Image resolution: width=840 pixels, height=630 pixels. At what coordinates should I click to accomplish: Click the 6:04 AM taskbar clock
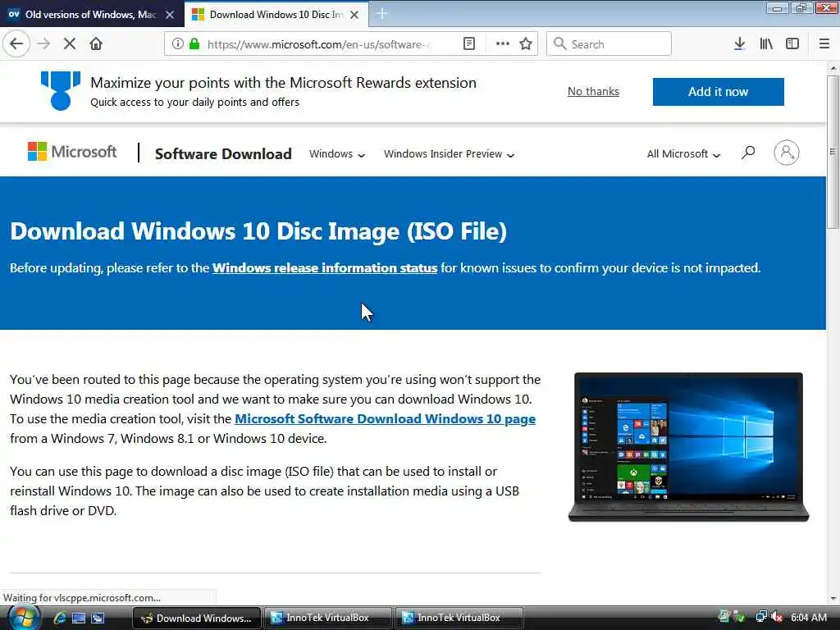point(809,618)
